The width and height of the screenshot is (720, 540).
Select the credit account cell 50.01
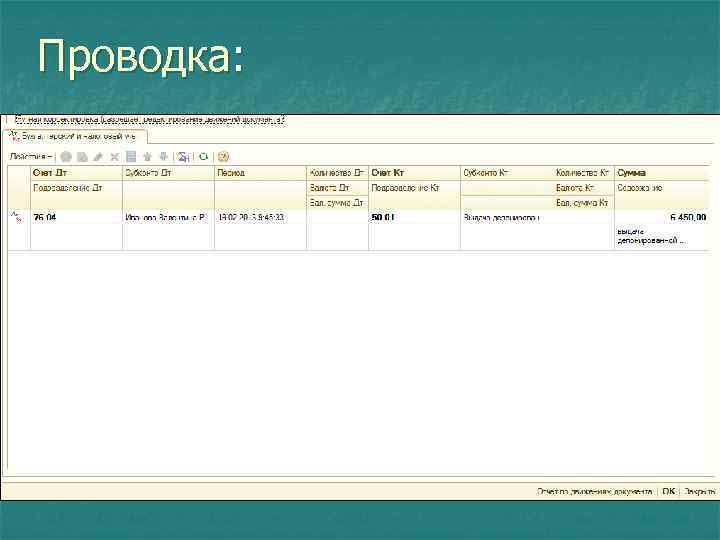tap(414, 217)
